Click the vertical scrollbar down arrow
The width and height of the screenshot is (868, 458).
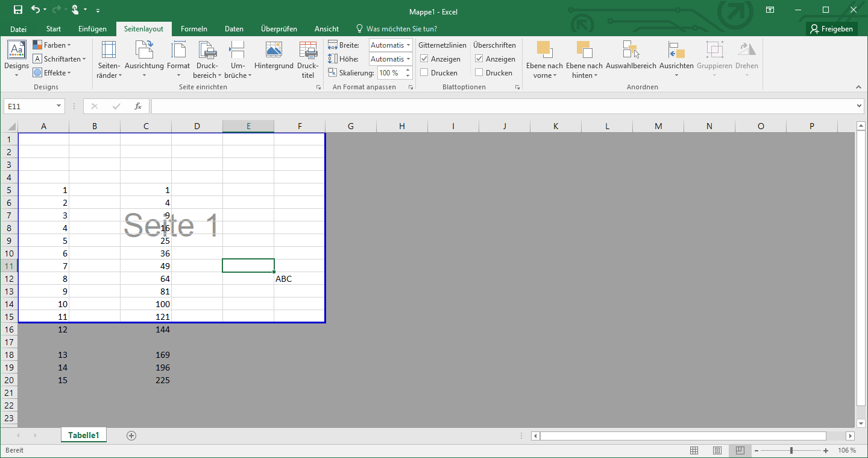[861, 424]
